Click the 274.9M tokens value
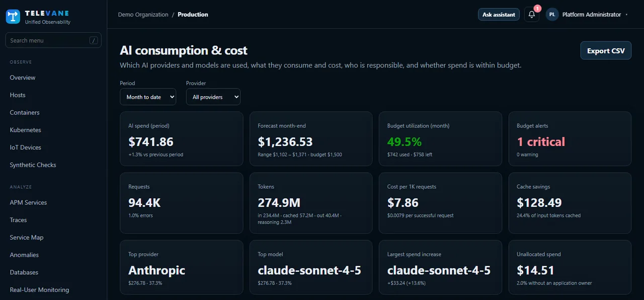The height and width of the screenshot is (300, 644). coord(279,203)
